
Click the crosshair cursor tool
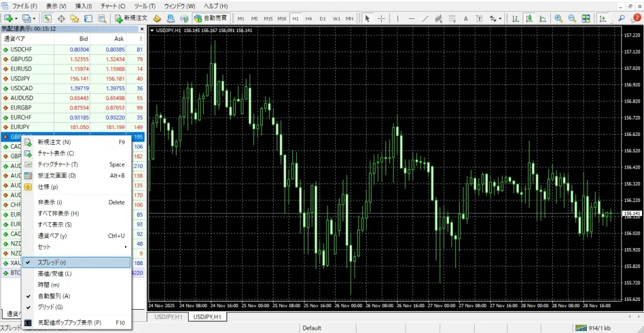381,18
